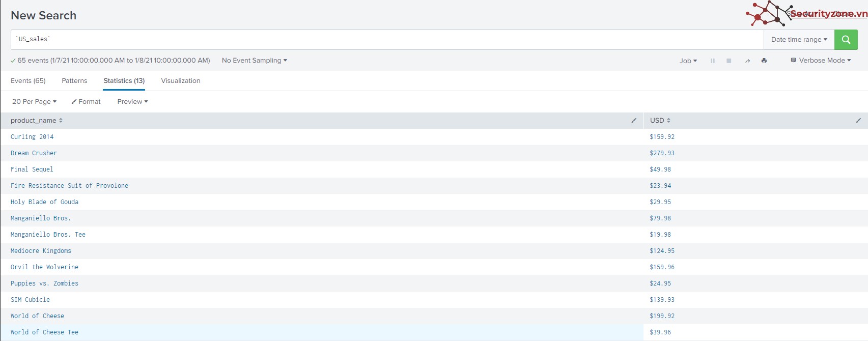Viewport: 868px width, 341px height.
Task: Click $159.92 USD value
Action: [x=662, y=137]
